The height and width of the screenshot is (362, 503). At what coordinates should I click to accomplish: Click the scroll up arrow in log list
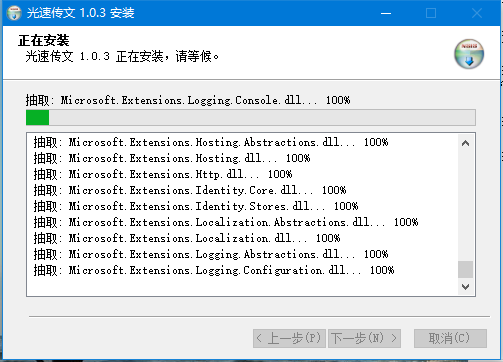pos(465,143)
